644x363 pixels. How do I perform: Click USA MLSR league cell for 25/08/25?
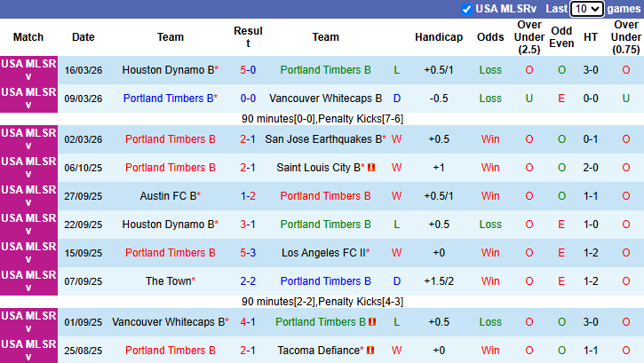pyautogui.click(x=28, y=351)
